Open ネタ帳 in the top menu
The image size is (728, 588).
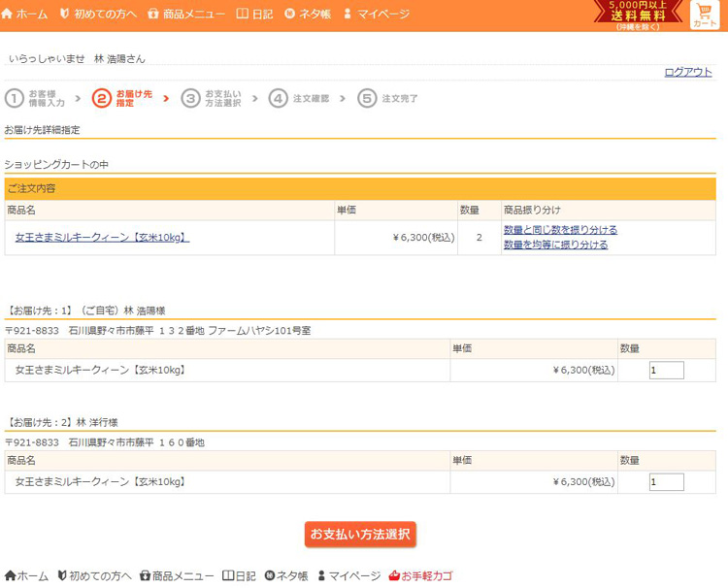314,14
